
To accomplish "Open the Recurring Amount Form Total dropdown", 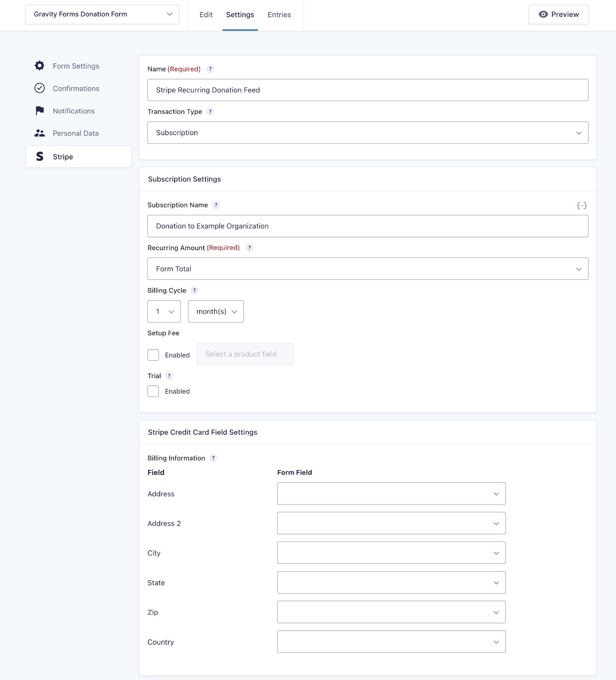I will point(368,269).
